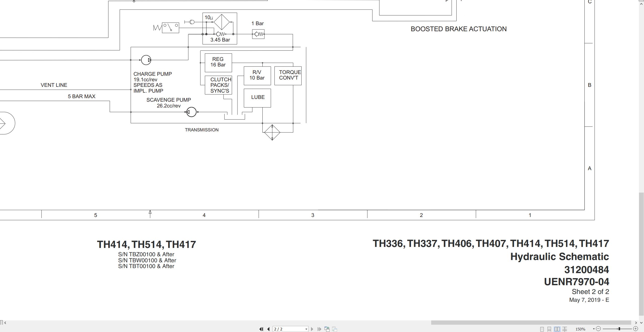Click the 5 BAR MAX label
The image size is (644, 332).
click(x=82, y=96)
